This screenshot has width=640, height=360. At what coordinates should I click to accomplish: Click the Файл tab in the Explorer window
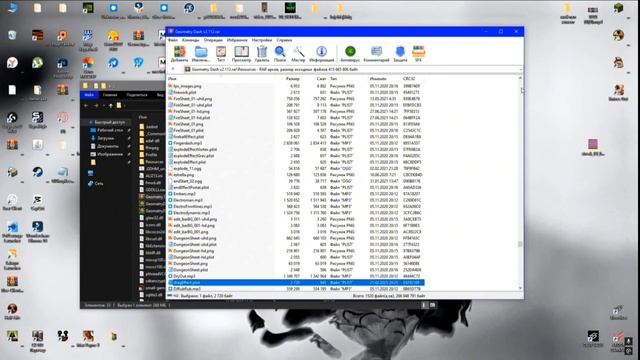point(89,95)
